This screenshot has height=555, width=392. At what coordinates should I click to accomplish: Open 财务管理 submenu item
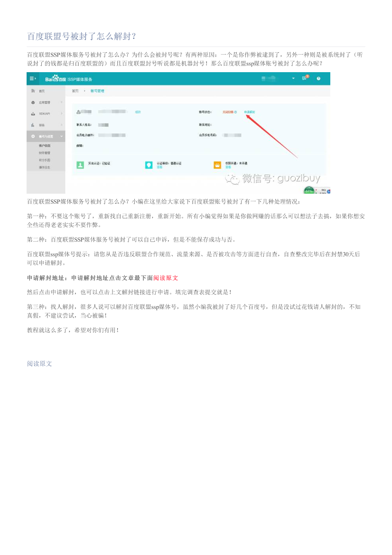tap(45, 153)
